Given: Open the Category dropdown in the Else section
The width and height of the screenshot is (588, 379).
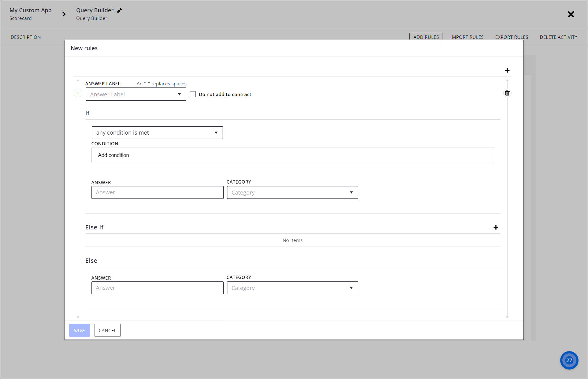Looking at the screenshot, I should tap(351, 288).
